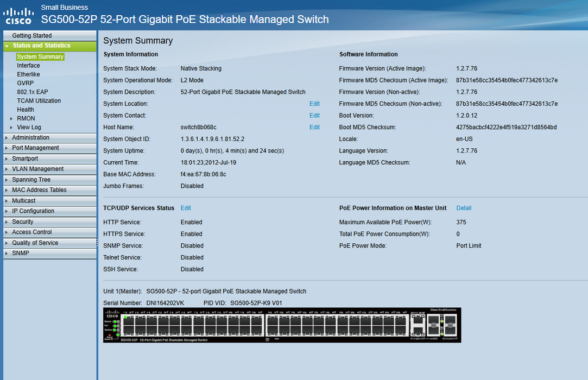
Task: Expand the MAC Address Tables menu arrow
Action: 7,190
